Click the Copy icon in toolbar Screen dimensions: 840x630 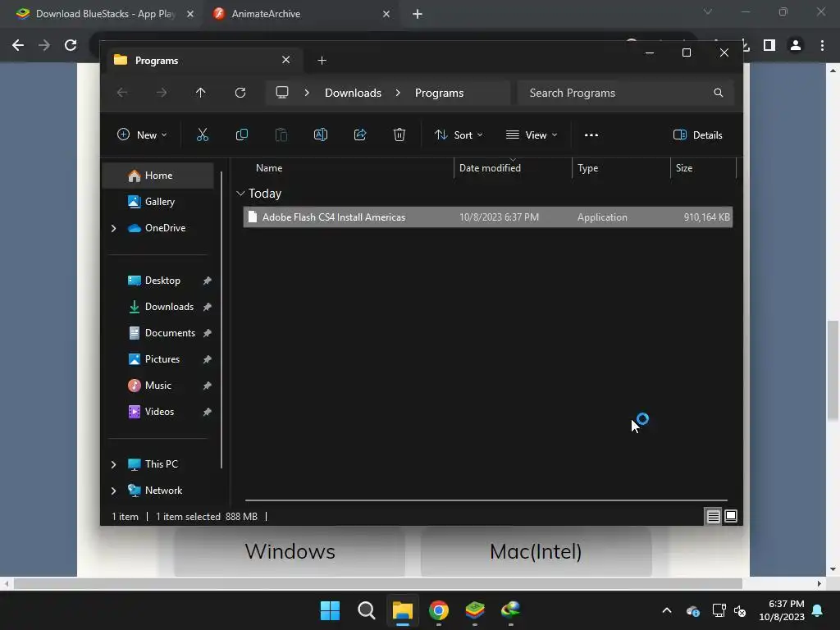pyautogui.click(x=242, y=135)
